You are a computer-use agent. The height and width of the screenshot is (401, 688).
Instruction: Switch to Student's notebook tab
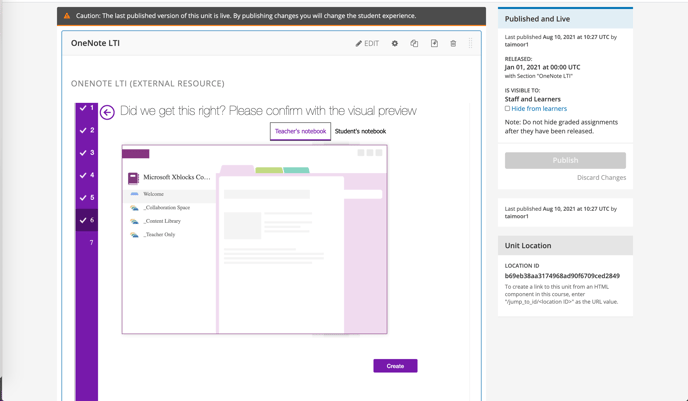[360, 131]
